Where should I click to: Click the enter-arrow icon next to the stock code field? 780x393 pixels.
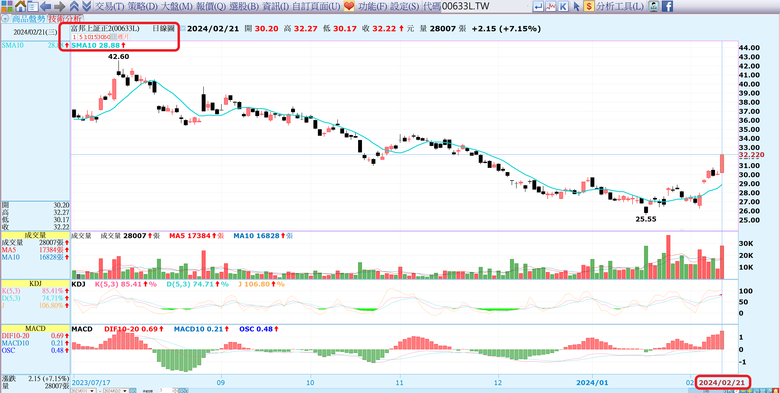pyautogui.click(x=538, y=6)
